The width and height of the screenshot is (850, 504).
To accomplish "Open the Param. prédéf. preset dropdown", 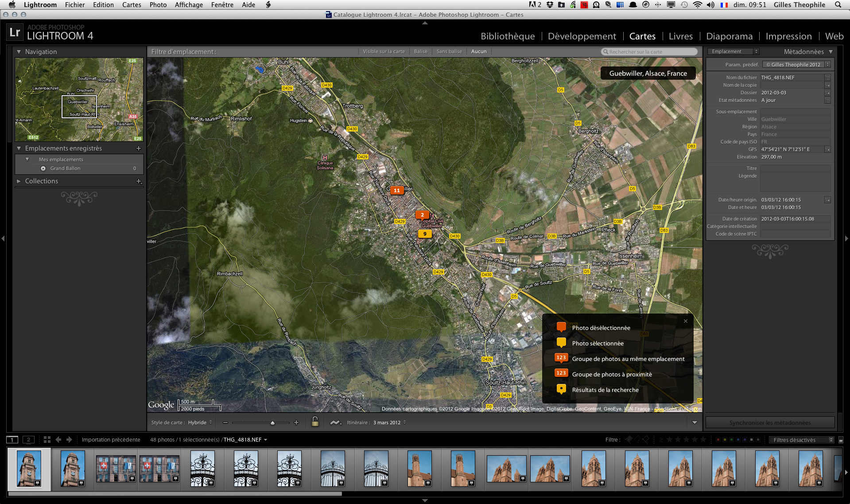I will tap(796, 65).
